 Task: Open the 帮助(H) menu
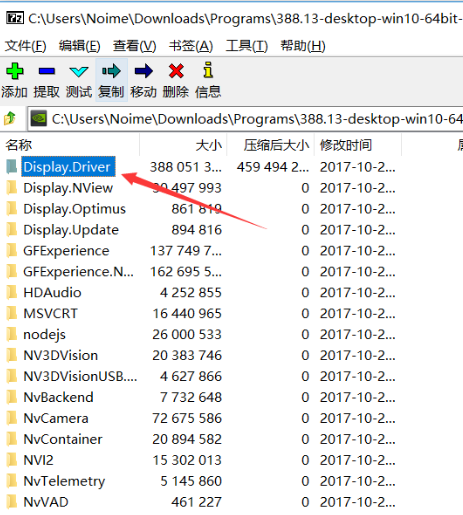tap(303, 46)
